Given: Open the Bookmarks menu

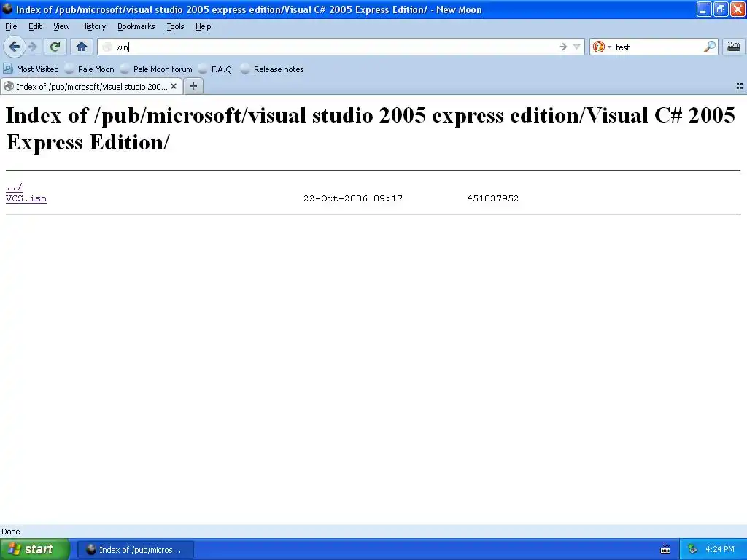Looking at the screenshot, I should point(136,26).
